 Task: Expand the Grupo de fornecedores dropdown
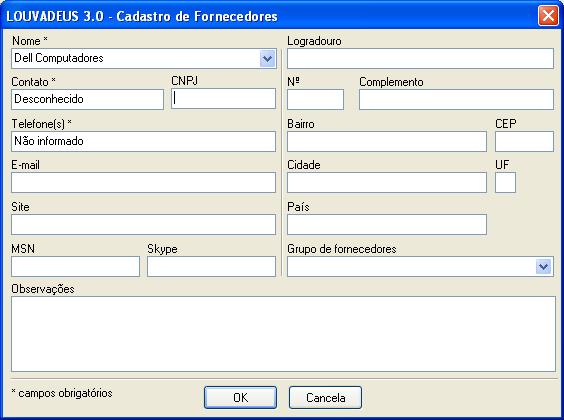click(543, 266)
